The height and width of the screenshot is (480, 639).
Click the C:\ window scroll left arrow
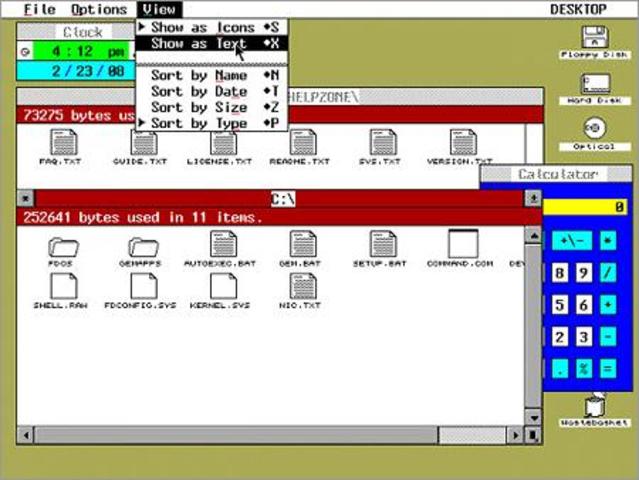pyautogui.click(x=26, y=435)
